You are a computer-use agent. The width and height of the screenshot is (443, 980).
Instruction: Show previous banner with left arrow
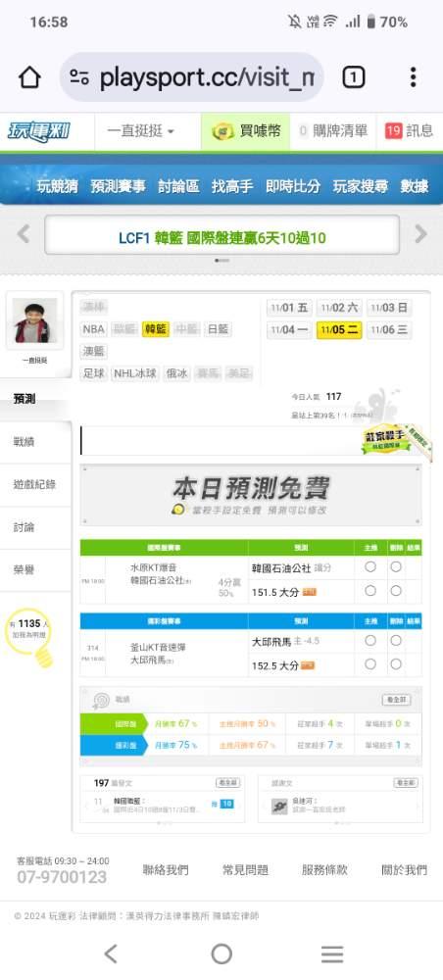24,234
